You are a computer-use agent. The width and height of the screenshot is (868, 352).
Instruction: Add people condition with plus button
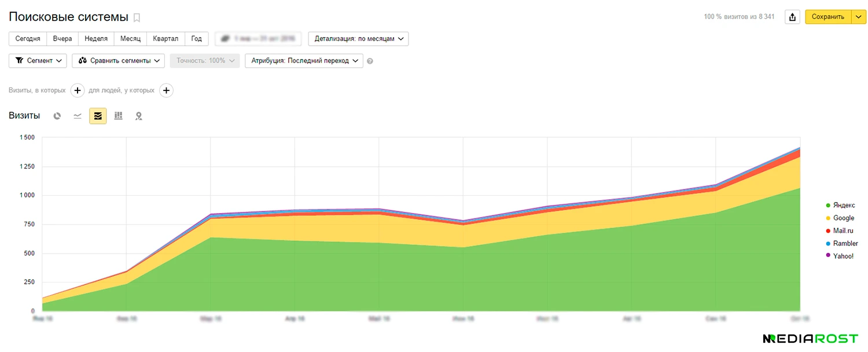coord(166,90)
